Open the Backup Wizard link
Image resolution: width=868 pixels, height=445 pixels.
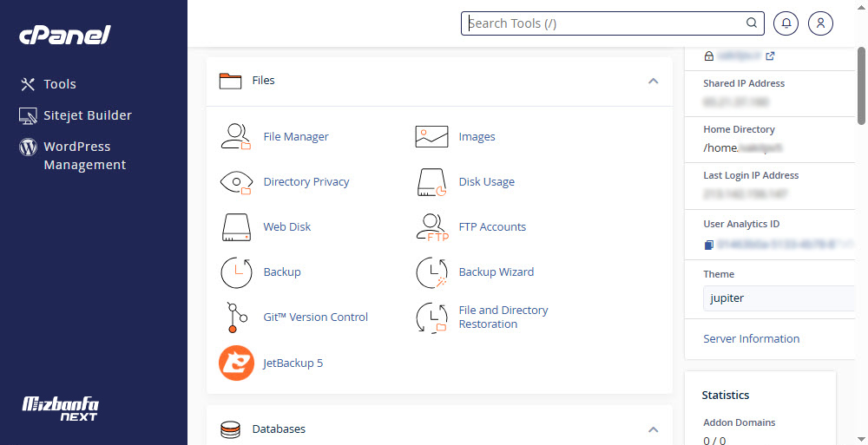[496, 272]
